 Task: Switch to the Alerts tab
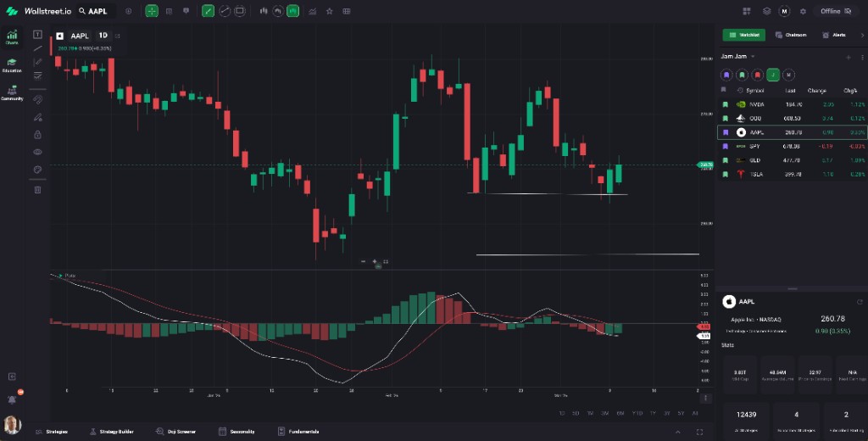pyautogui.click(x=834, y=35)
